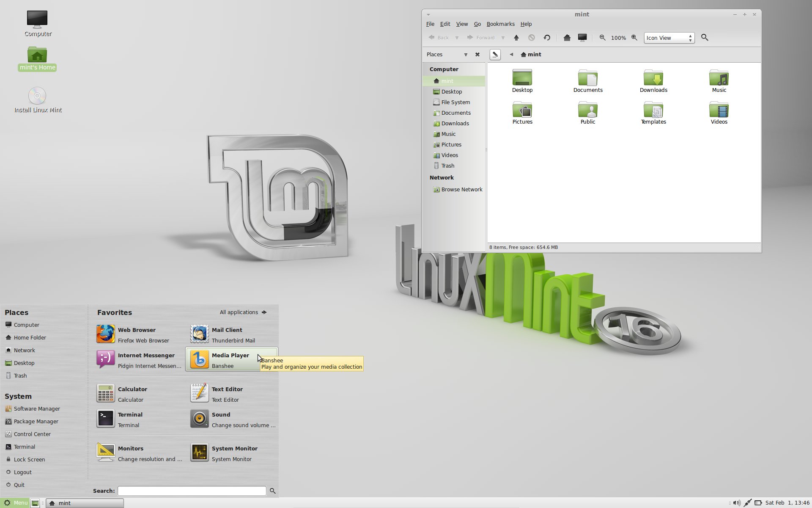Image resolution: width=812 pixels, height=508 pixels.
Task: Open the Help menu
Action: tap(526, 24)
